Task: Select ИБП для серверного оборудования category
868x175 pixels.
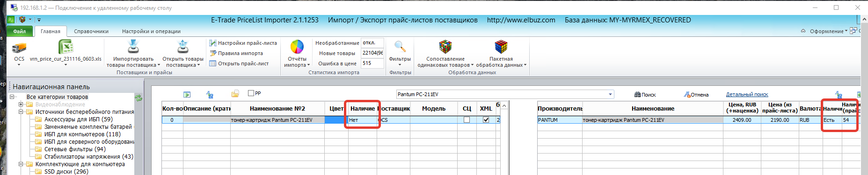Action: pos(89,142)
